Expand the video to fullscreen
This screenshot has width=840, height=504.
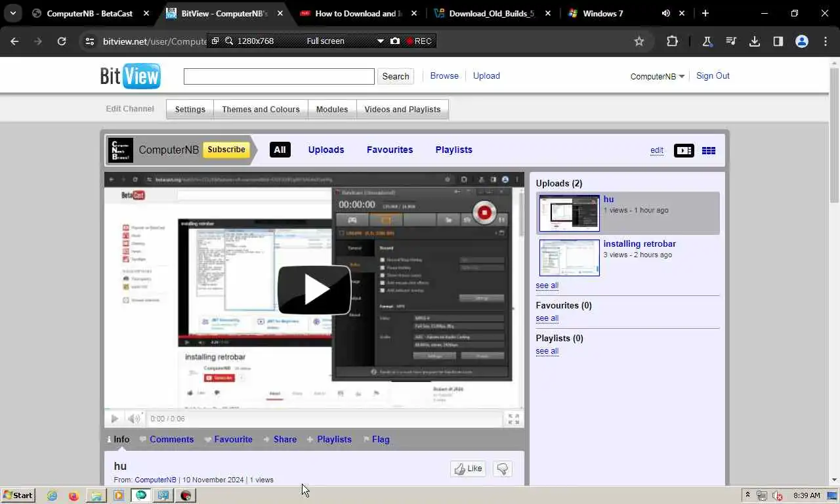(513, 419)
